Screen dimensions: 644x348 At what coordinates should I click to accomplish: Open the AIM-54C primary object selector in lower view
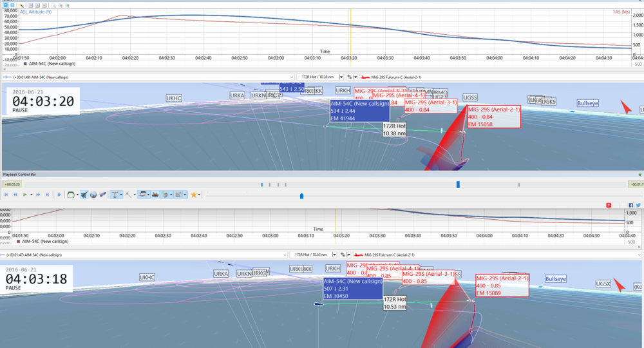(x=144, y=255)
